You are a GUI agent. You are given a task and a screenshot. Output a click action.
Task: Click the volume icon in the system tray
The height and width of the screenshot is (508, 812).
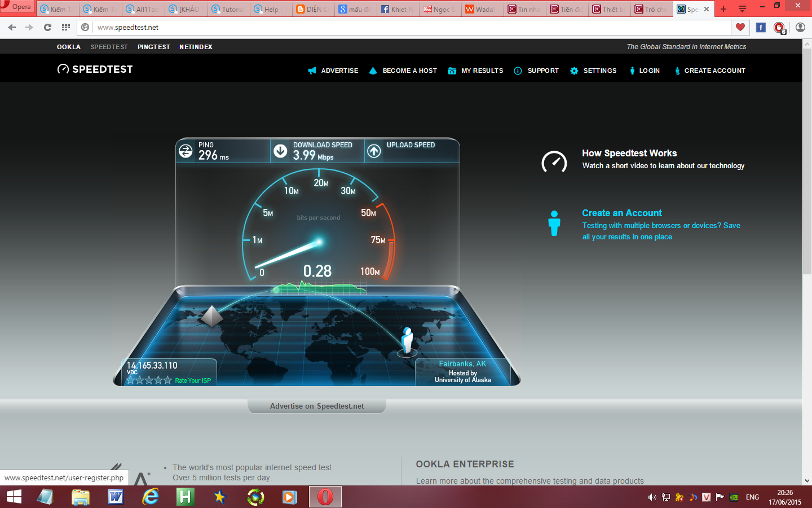click(x=652, y=497)
